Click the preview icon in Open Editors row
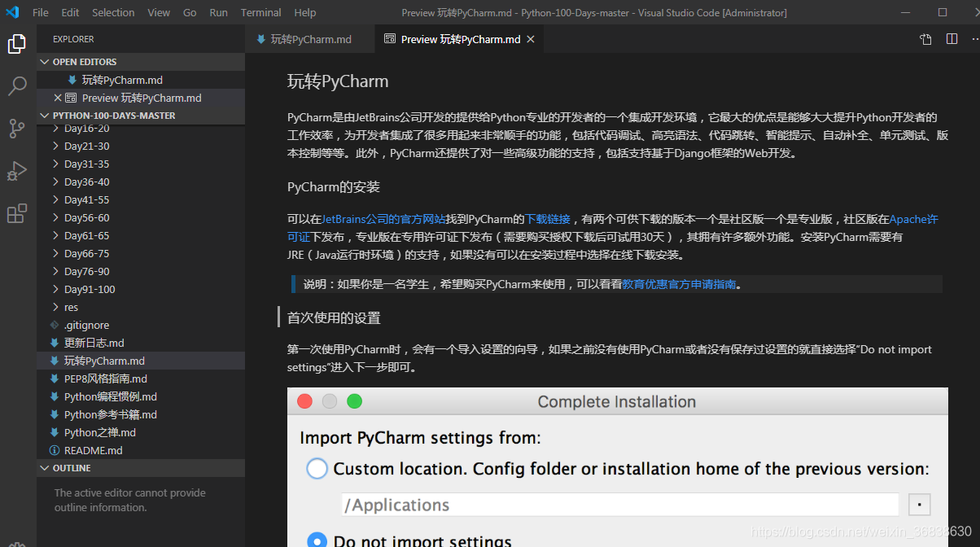 click(71, 98)
